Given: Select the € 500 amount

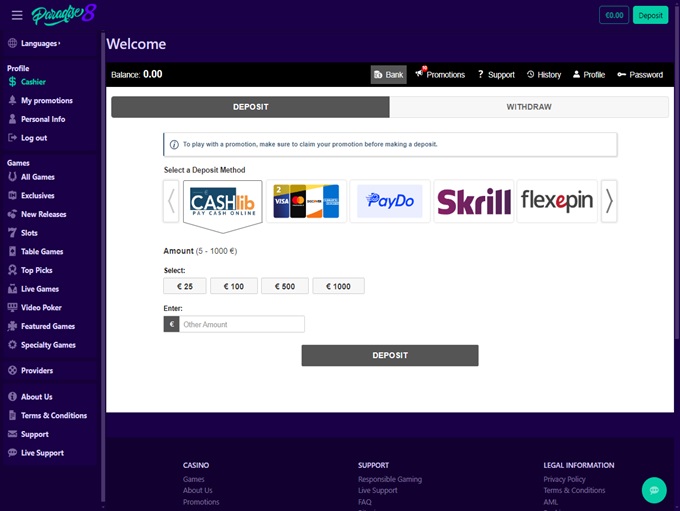Looking at the screenshot, I should pyautogui.click(x=285, y=286).
